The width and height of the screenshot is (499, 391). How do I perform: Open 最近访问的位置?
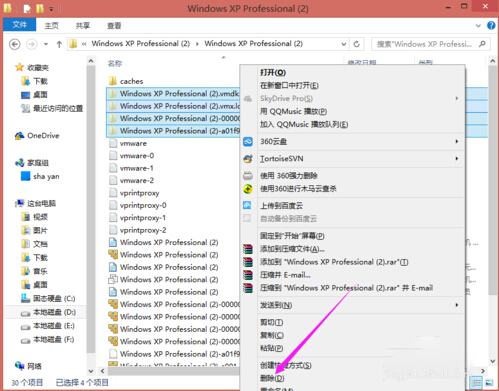click(58, 108)
